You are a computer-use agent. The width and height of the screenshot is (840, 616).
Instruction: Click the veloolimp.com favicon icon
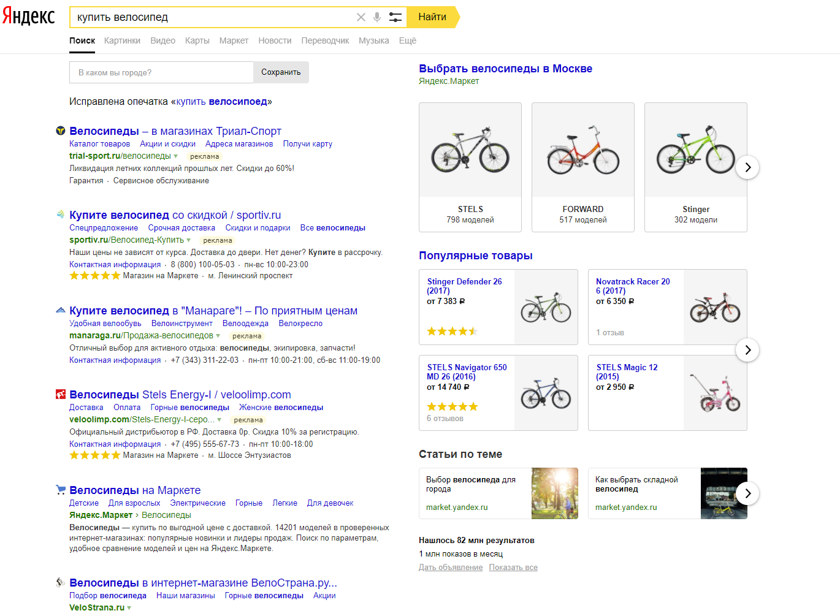[61, 394]
